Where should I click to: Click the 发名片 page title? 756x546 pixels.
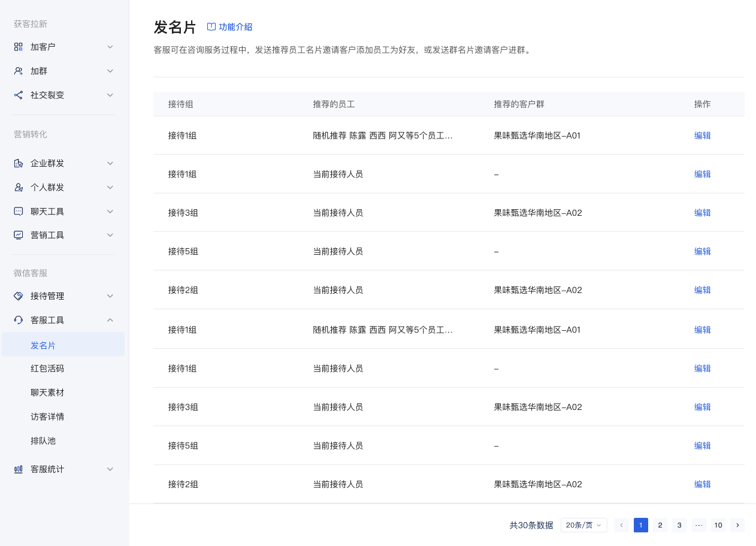click(175, 27)
